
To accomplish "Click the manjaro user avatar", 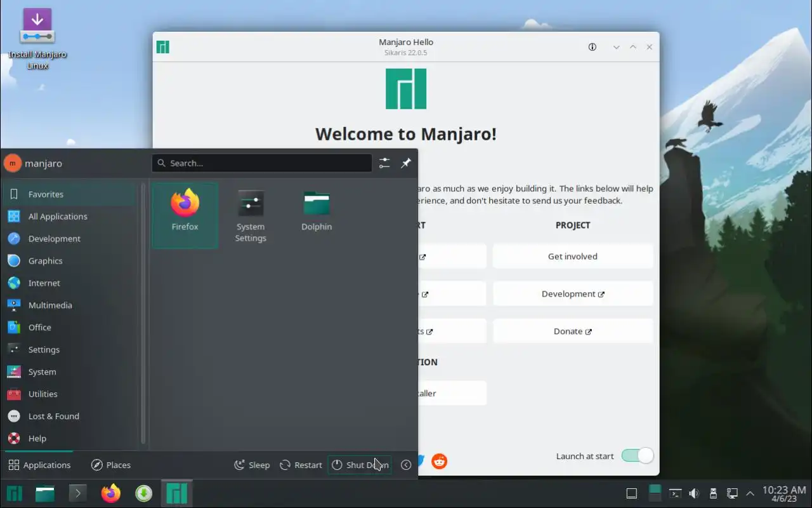I will tap(13, 163).
